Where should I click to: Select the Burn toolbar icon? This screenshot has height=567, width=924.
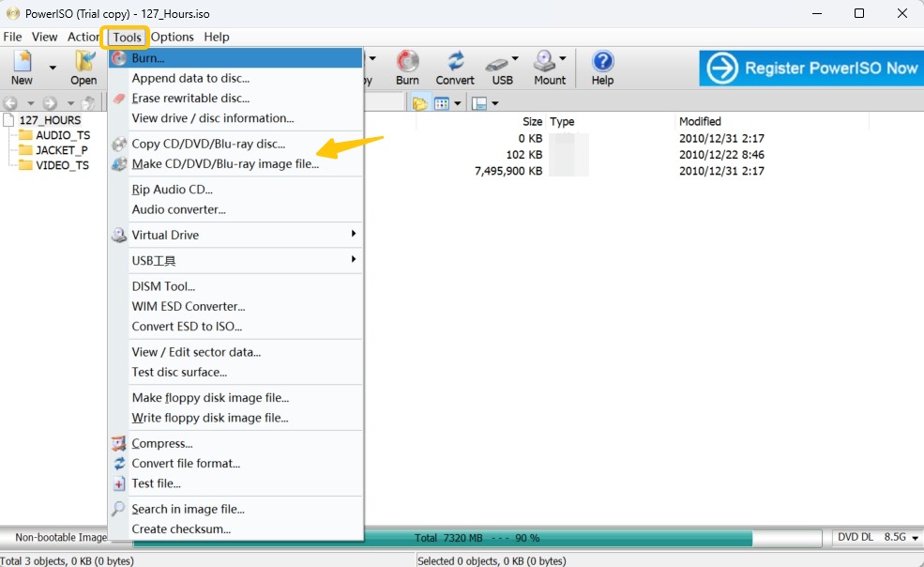(407, 66)
